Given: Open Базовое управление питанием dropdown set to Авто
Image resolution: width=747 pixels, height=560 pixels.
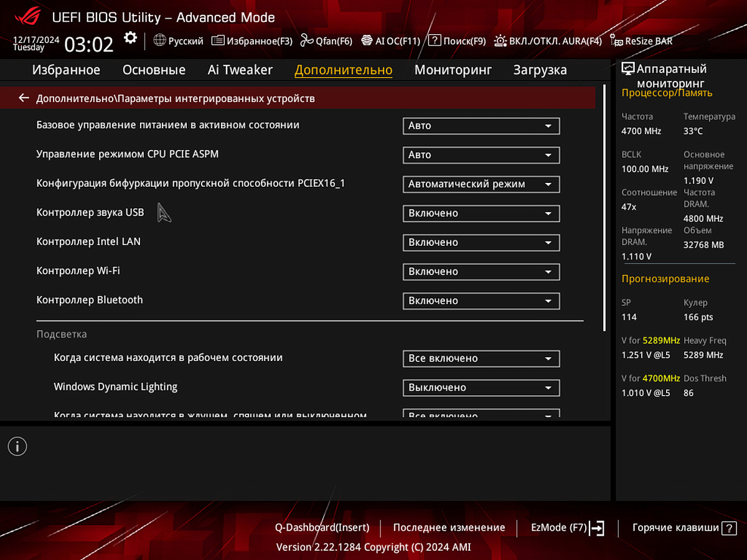Looking at the screenshot, I should pos(481,126).
